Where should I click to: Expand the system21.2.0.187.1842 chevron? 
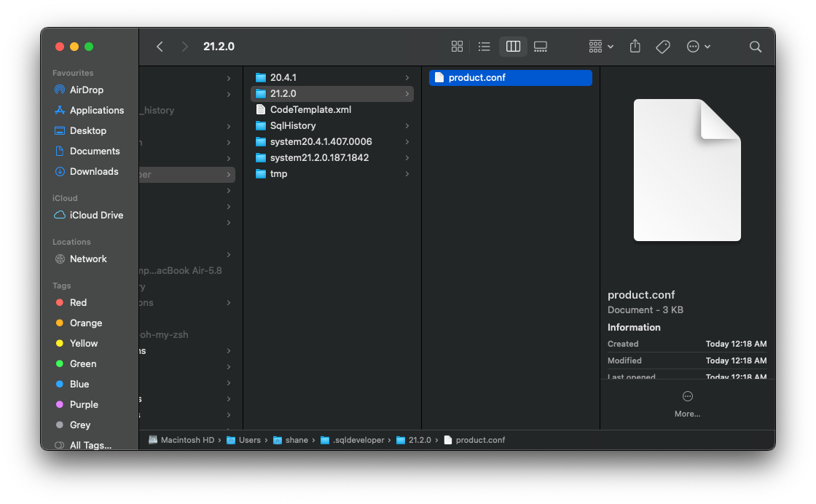[407, 157]
